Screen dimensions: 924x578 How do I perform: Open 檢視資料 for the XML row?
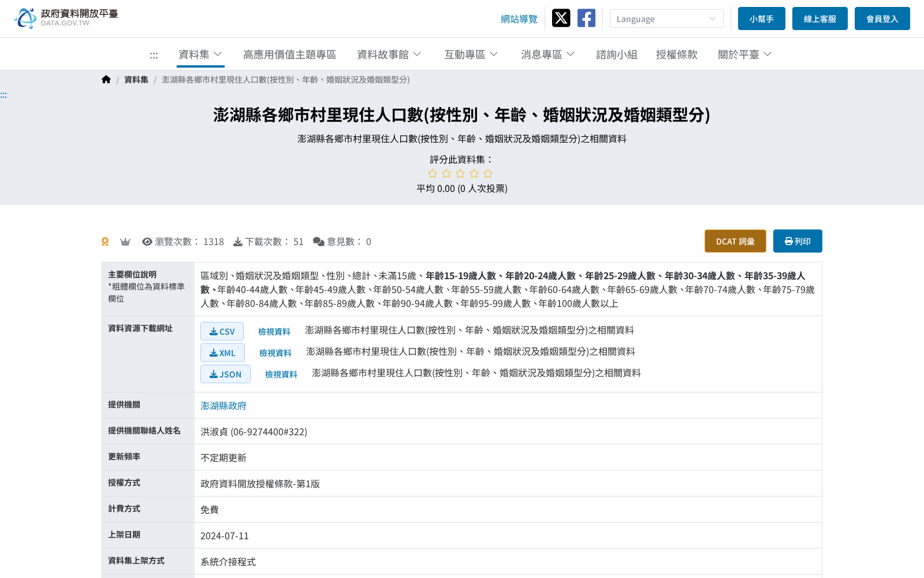click(x=275, y=353)
